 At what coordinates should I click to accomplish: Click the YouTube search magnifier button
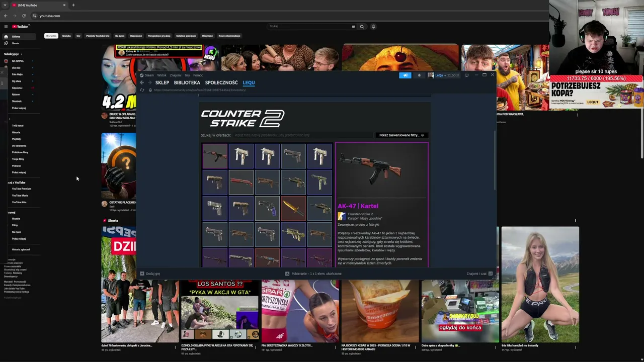tap(362, 27)
